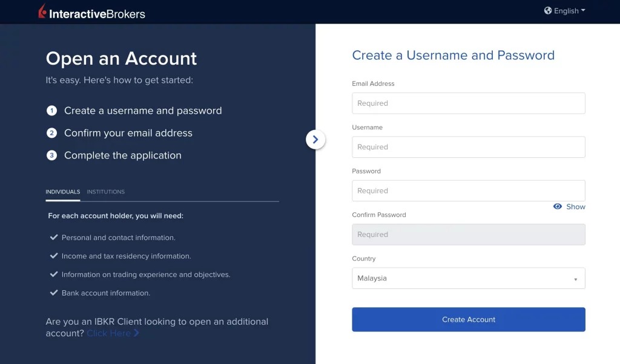Click the step 3 number circle
Image resolution: width=620 pixels, height=364 pixels.
click(x=52, y=155)
